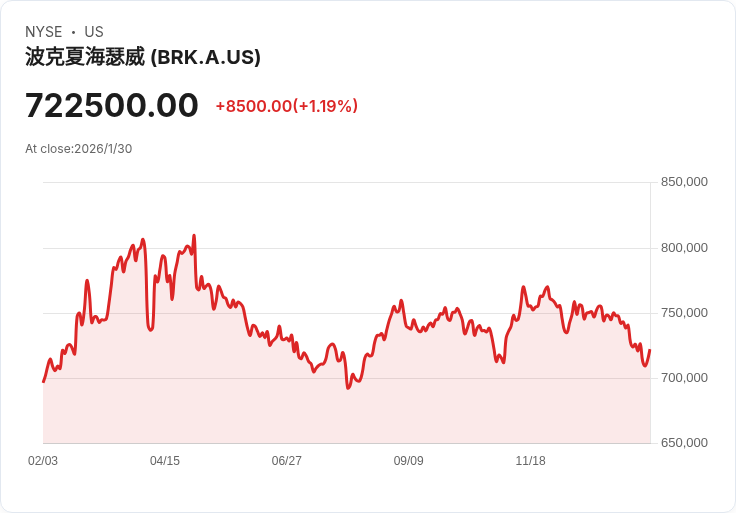Click the left starting point of the price line
This screenshot has height=513, width=736.
coord(43,382)
